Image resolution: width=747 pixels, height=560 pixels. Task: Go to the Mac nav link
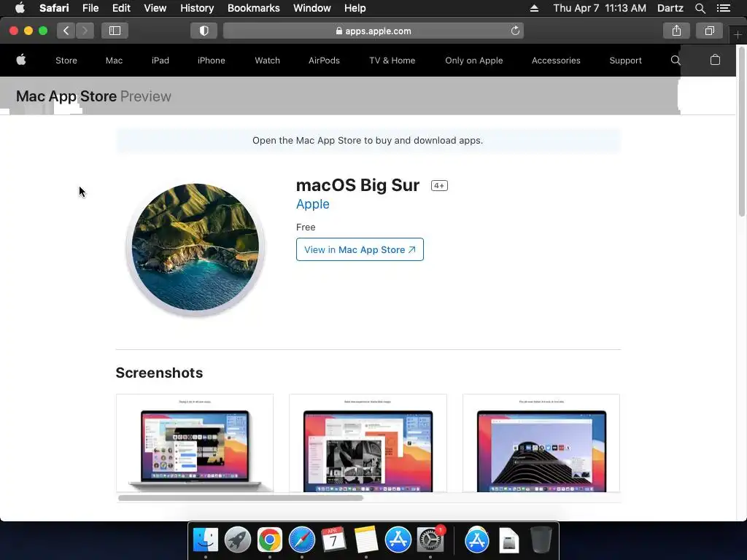(x=114, y=61)
